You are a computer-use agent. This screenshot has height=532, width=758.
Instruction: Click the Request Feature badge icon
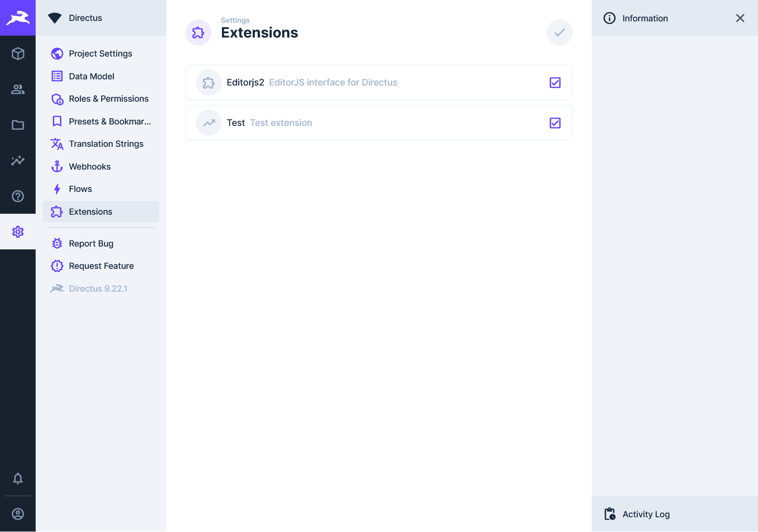coord(57,266)
